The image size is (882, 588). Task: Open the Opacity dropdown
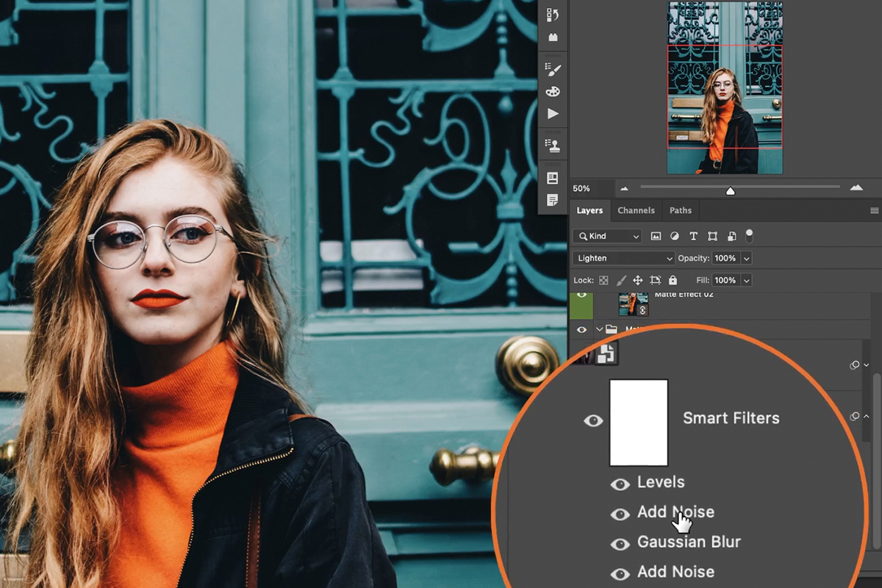[x=745, y=258]
